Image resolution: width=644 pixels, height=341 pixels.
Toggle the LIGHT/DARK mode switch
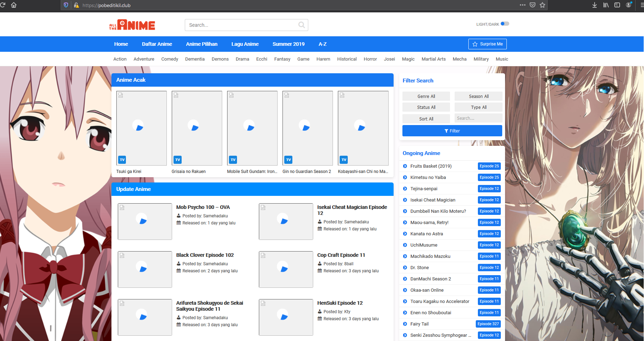pos(505,24)
